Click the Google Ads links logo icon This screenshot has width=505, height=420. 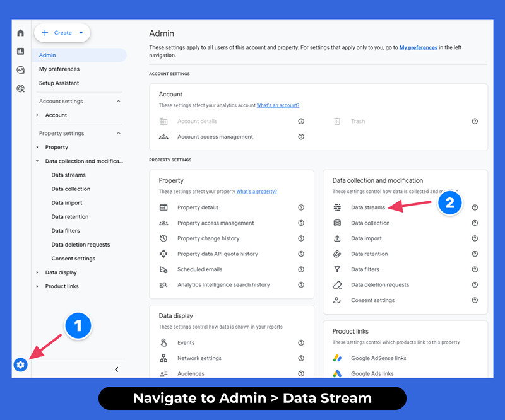[337, 374]
